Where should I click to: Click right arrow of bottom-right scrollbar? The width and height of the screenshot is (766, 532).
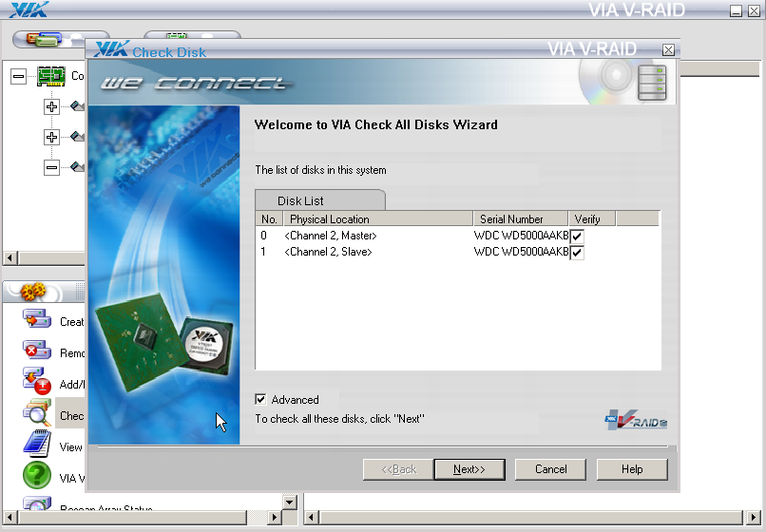pos(753,517)
